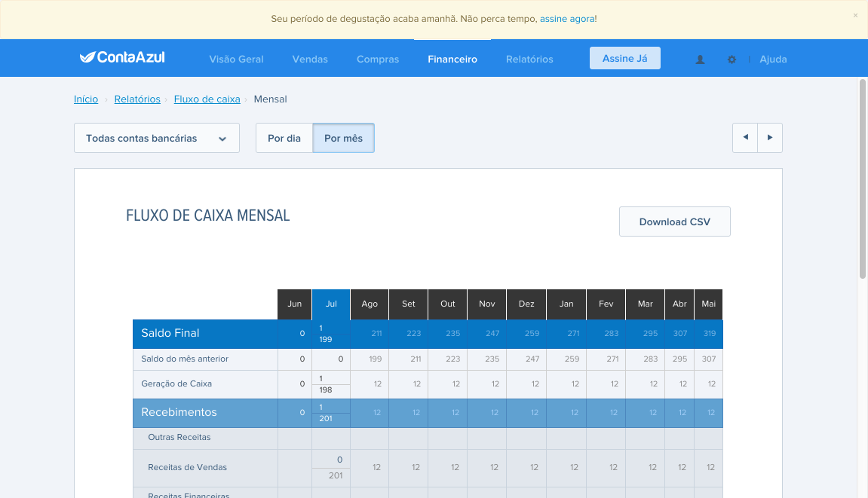Go to Fluxo de caixa breadcrumb
The image size is (868, 498).
click(x=207, y=99)
